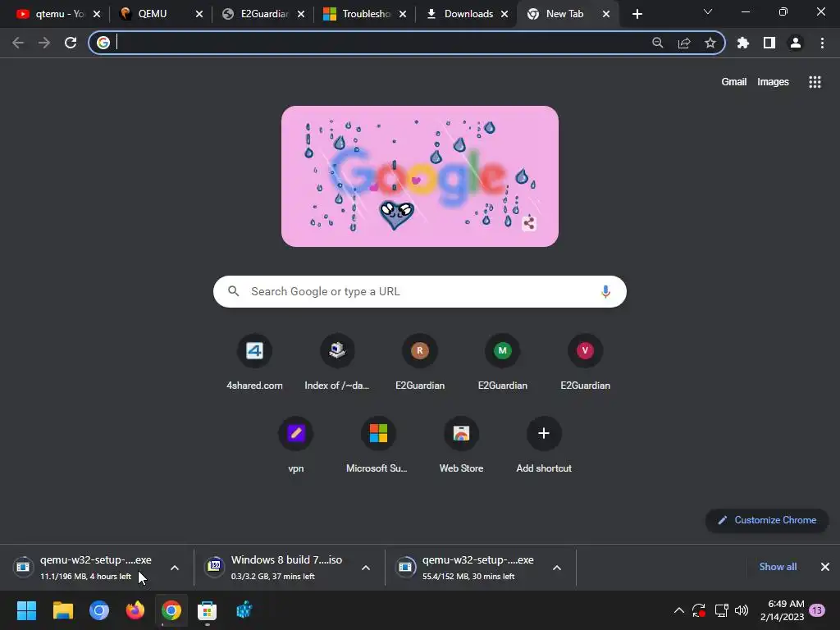
Task: Open the Chrome profile avatar menu
Action: 796,43
